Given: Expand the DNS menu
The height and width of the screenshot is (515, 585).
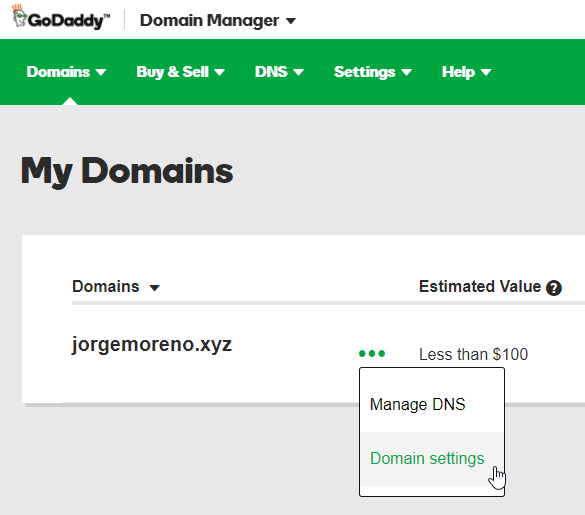Looking at the screenshot, I should 279,72.
